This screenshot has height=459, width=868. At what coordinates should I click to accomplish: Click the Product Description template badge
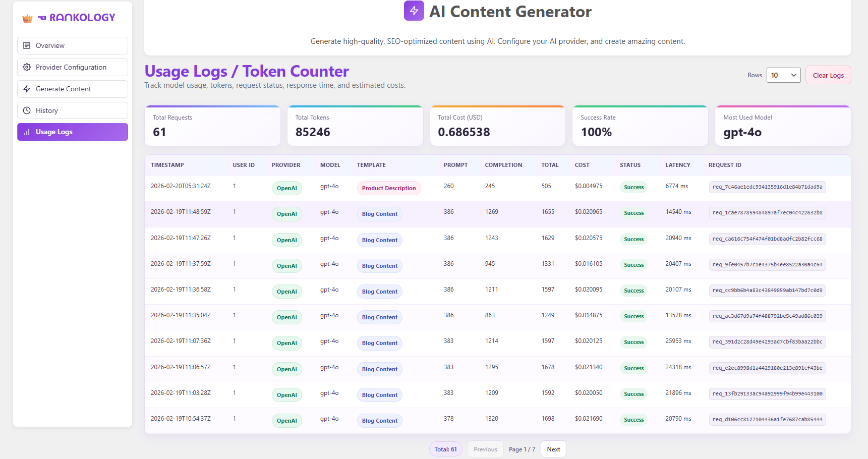(x=389, y=188)
